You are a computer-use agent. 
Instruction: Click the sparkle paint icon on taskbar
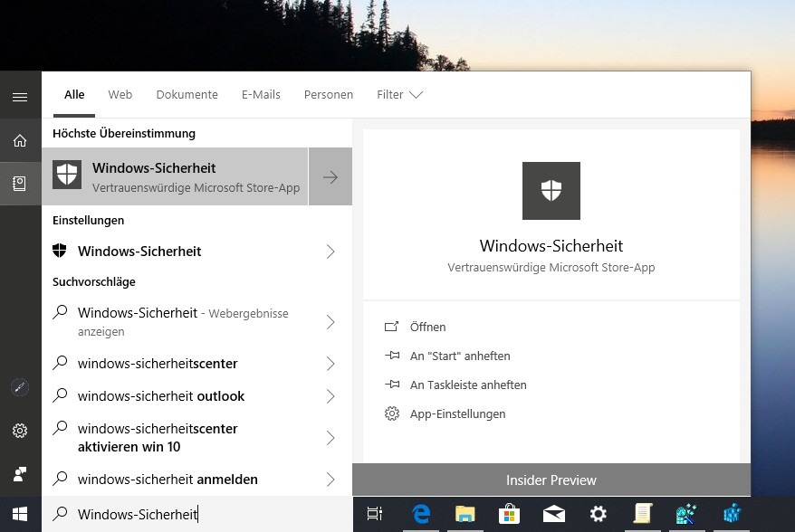(x=686, y=514)
